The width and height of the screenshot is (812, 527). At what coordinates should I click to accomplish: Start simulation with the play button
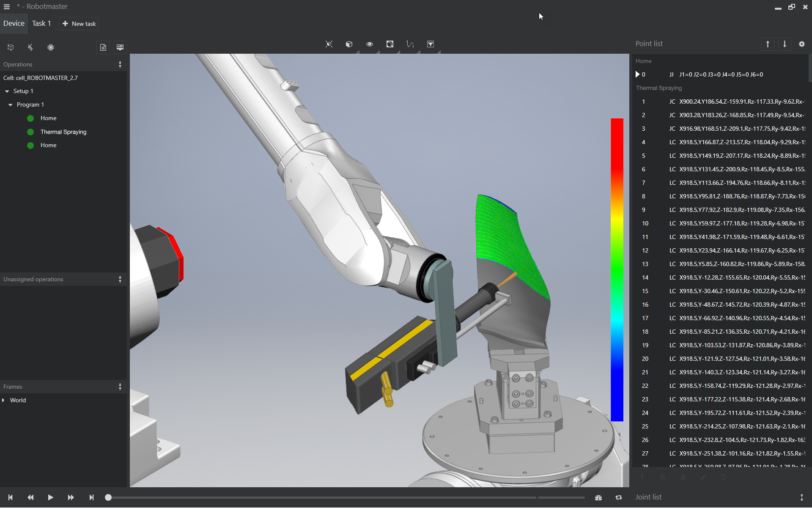(x=50, y=497)
